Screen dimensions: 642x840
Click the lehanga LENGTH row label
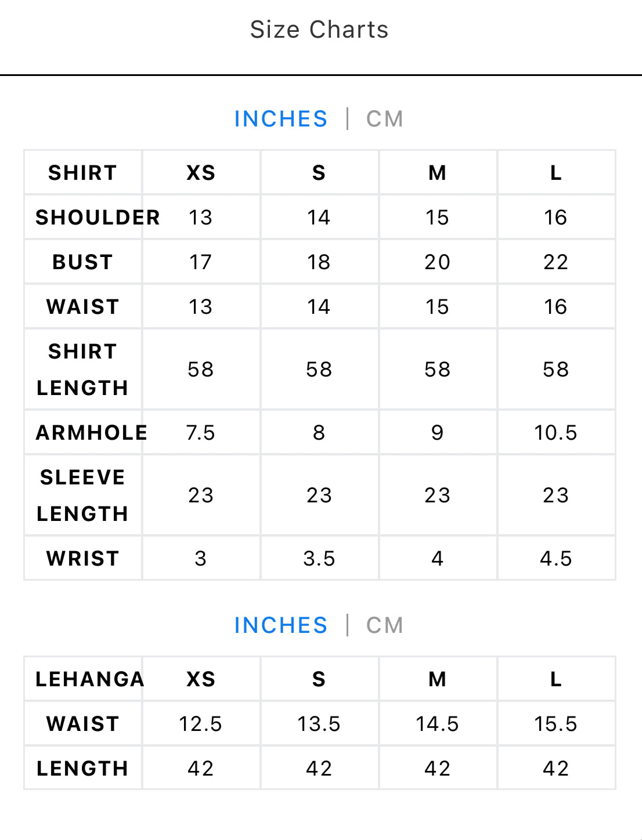point(83,768)
